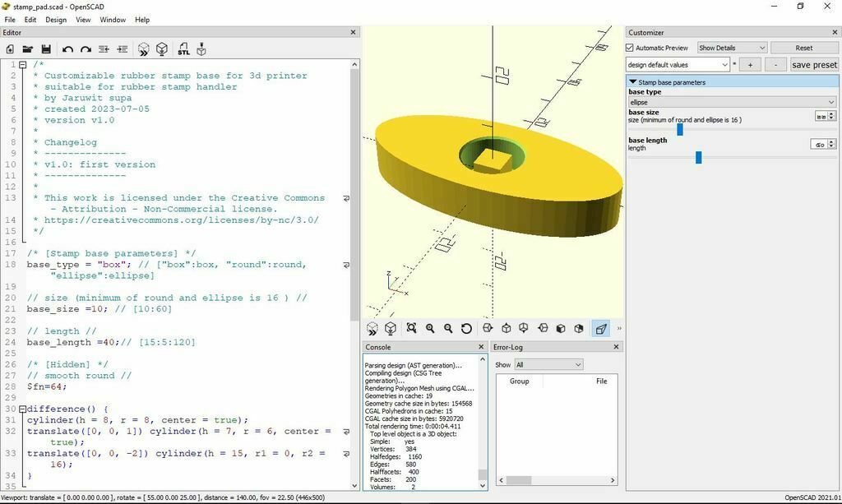842x504 pixels.
Task: Toggle the Perspective view button
Action: pyautogui.click(x=601, y=328)
